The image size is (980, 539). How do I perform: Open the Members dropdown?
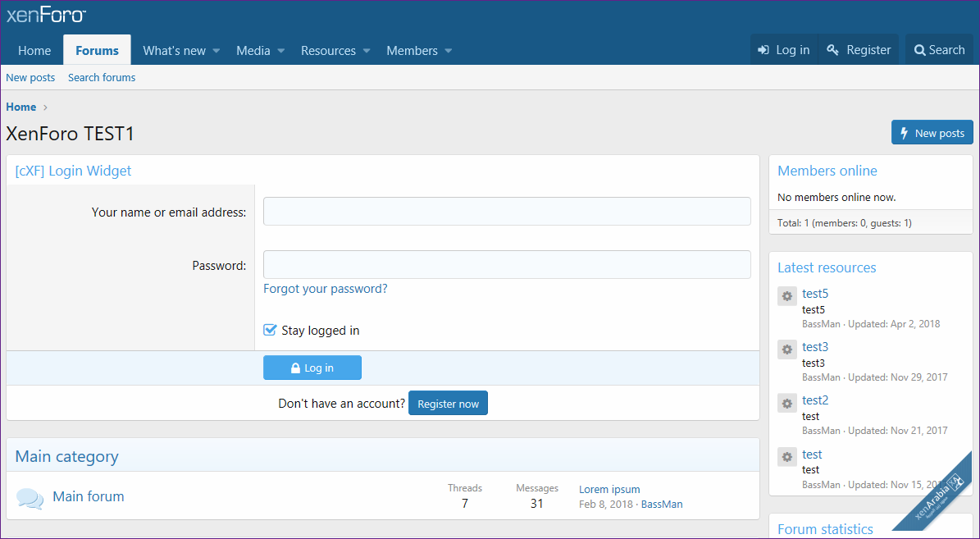413,50
